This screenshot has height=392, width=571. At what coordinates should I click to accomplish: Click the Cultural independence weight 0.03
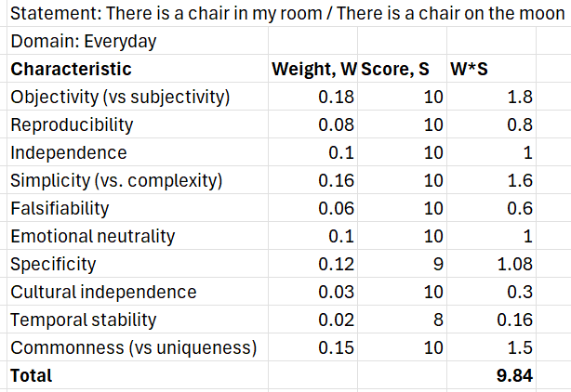coord(312,292)
